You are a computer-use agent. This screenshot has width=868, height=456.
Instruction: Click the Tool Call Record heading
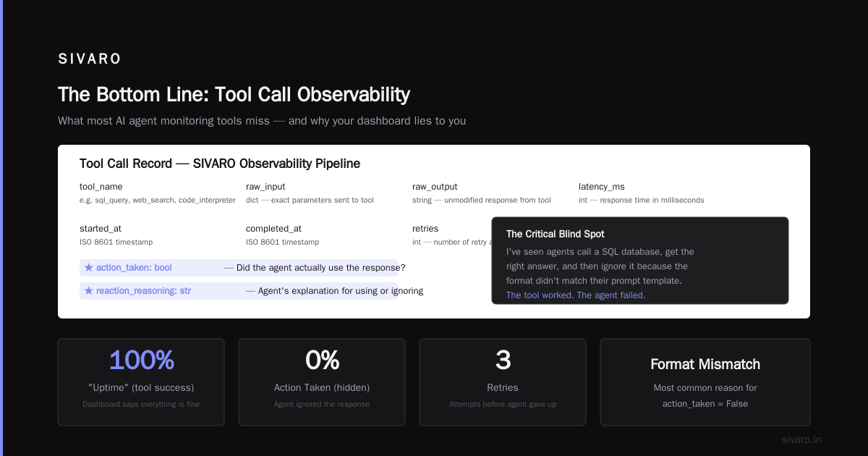pyautogui.click(x=220, y=164)
